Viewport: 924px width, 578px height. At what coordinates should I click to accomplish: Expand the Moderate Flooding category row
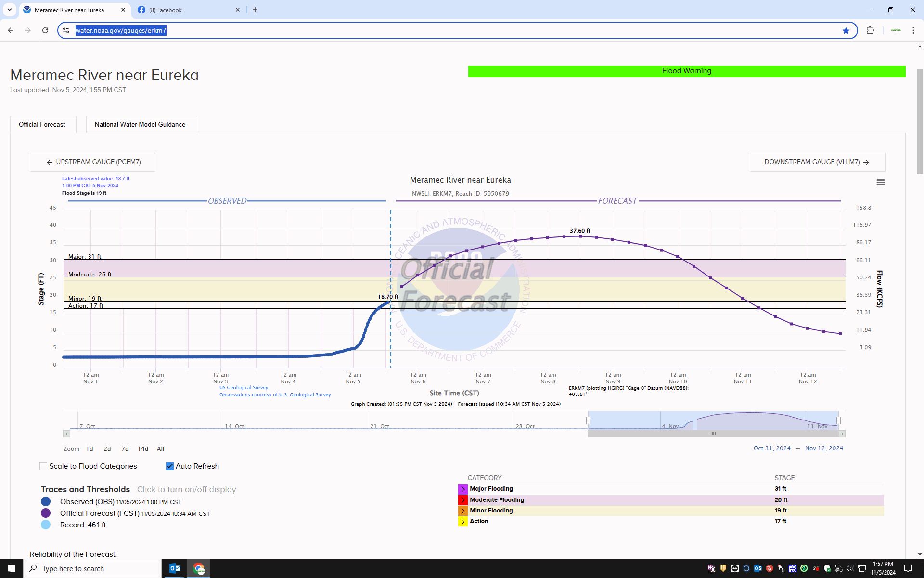[x=462, y=500]
